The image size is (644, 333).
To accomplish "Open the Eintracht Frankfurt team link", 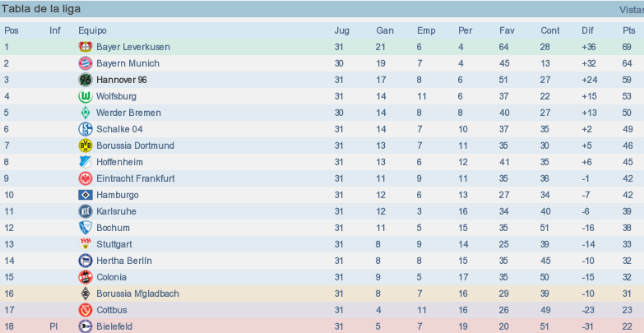I will (x=136, y=178).
